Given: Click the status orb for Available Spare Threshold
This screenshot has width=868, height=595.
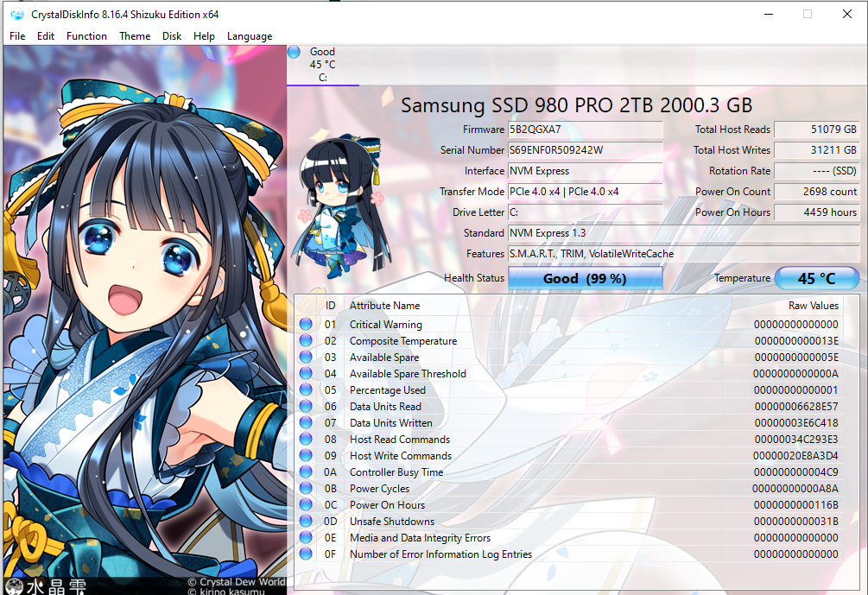Looking at the screenshot, I should coord(306,373).
